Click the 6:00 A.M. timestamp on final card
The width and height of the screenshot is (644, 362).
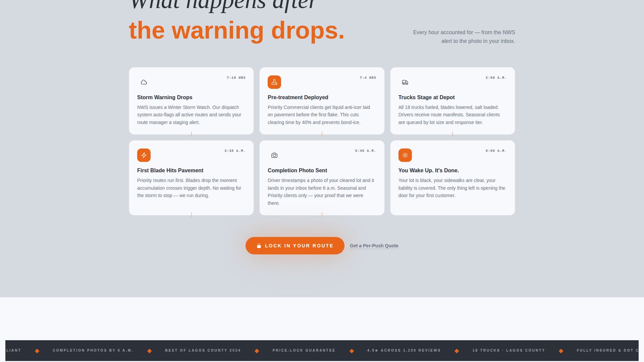click(x=496, y=151)
